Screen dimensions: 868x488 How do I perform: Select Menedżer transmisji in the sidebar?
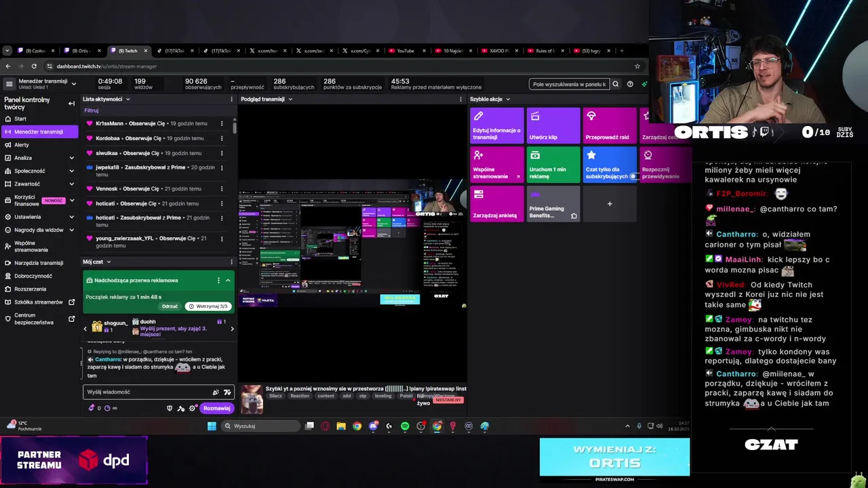tap(39, 131)
